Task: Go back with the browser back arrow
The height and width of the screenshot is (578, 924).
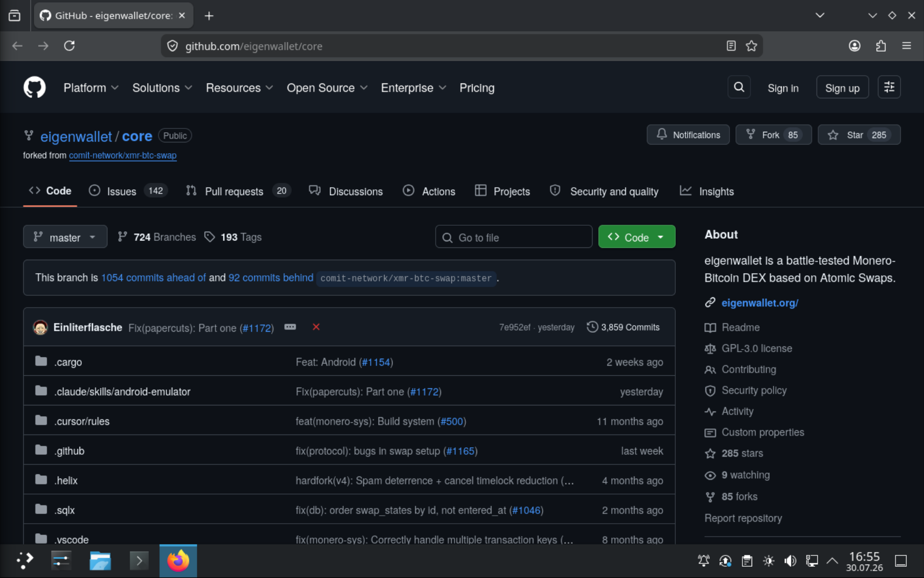Action: pyautogui.click(x=17, y=46)
